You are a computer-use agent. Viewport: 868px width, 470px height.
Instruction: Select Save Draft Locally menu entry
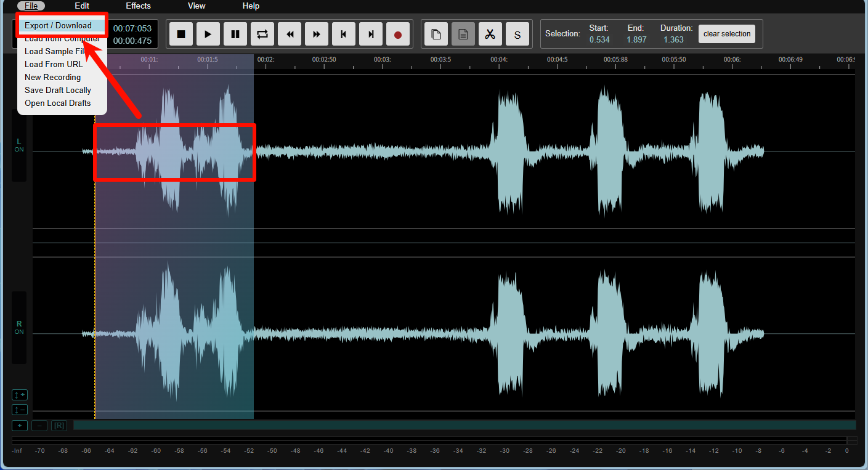pyautogui.click(x=58, y=90)
